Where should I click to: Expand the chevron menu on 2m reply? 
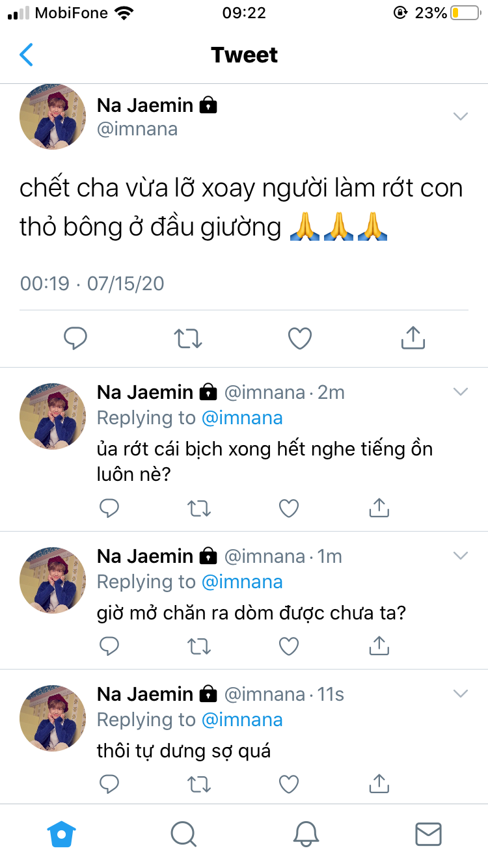coord(461,392)
